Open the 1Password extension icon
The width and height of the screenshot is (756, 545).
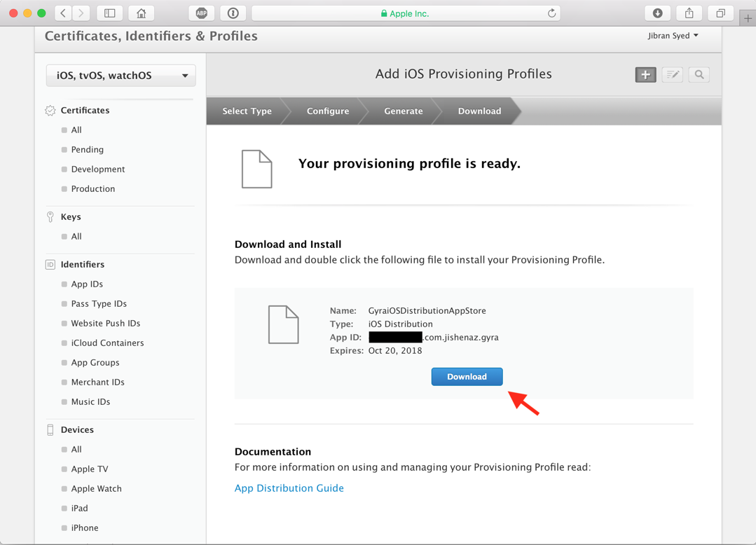233,13
